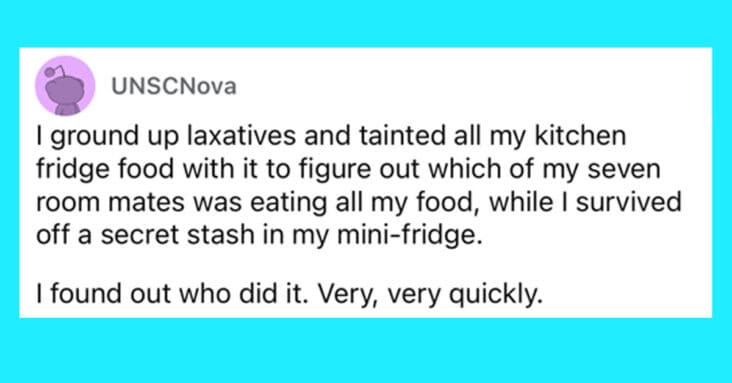Click the antenna tip on the snoo avatar
This screenshot has width=732, height=383.
pyautogui.click(x=48, y=72)
